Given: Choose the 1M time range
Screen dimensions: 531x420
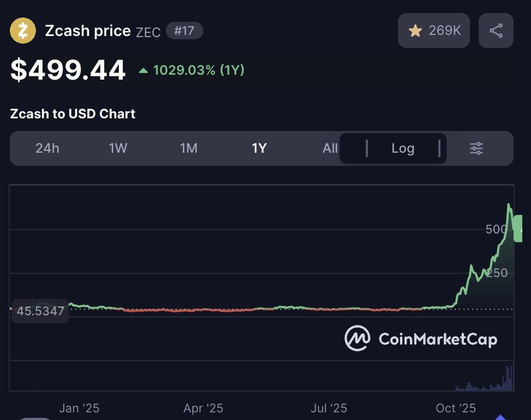Looking at the screenshot, I should pyautogui.click(x=189, y=148).
